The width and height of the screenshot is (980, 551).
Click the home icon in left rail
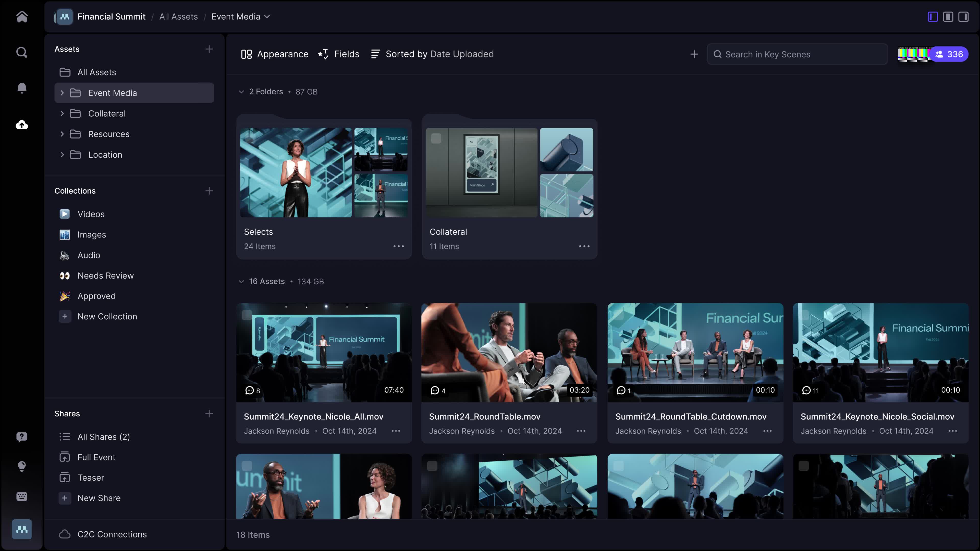pos(22,17)
